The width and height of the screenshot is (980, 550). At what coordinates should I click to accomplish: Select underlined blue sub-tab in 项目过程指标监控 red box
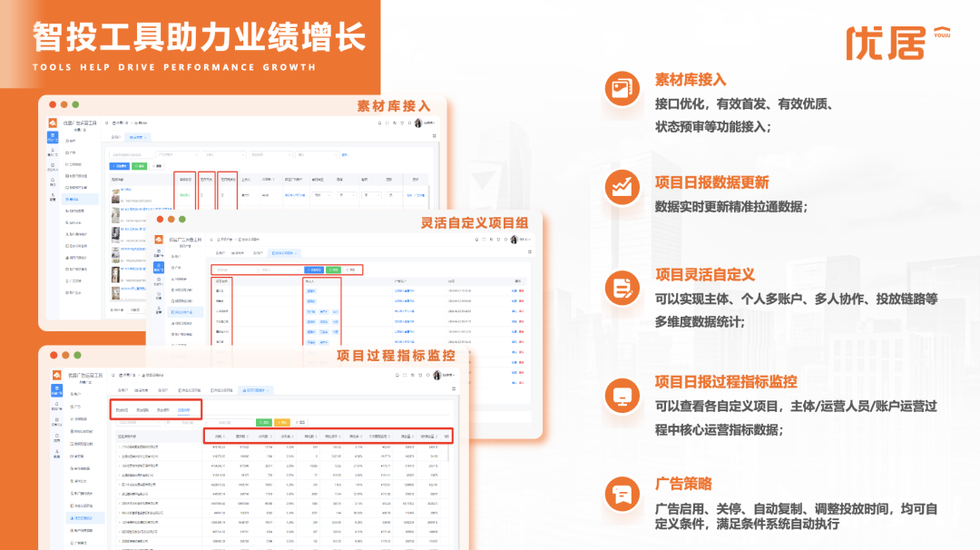[183, 410]
